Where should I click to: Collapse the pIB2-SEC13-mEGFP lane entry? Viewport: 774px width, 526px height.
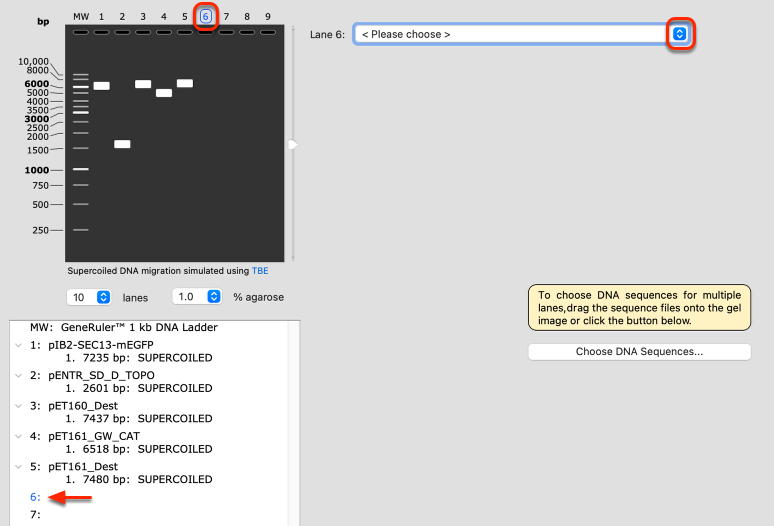pos(18,345)
